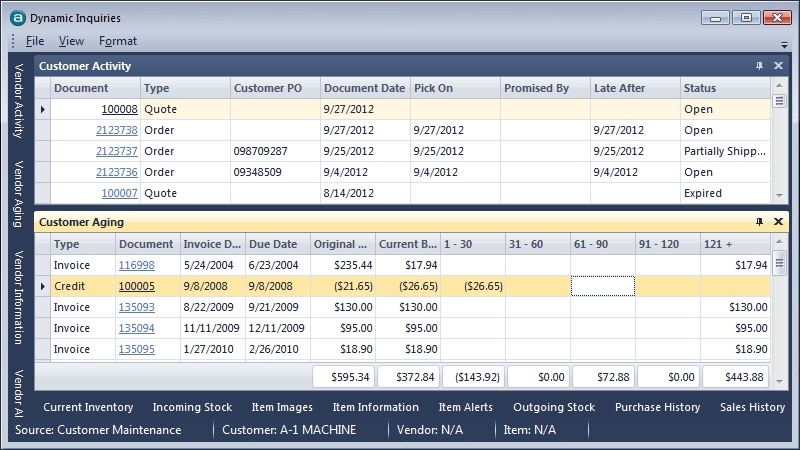The height and width of the screenshot is (450, 800).
Task: Close the Customer Aging panel
Action: 778,222
